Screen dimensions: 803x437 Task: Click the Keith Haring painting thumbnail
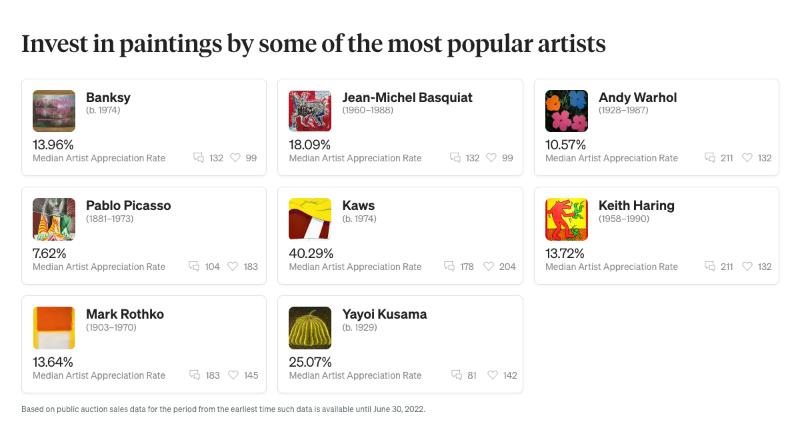pyautogui.click(x=566, y=219)
